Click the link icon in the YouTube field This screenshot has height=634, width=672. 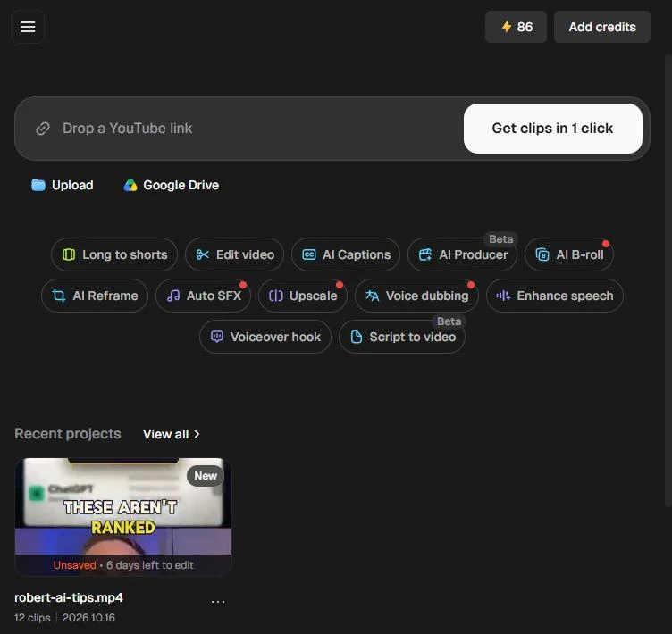click(43, 129)
